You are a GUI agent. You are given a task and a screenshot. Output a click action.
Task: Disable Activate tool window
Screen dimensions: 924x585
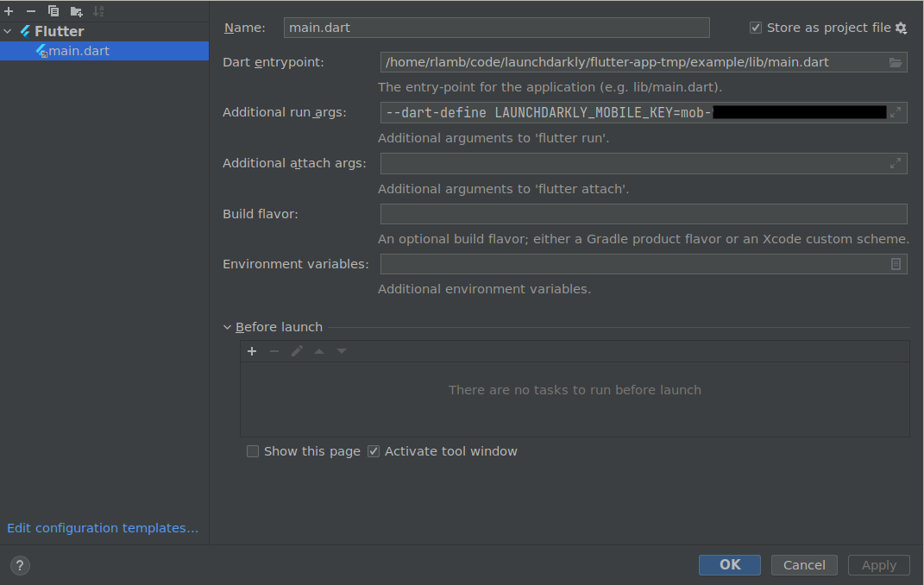(373, 451)
